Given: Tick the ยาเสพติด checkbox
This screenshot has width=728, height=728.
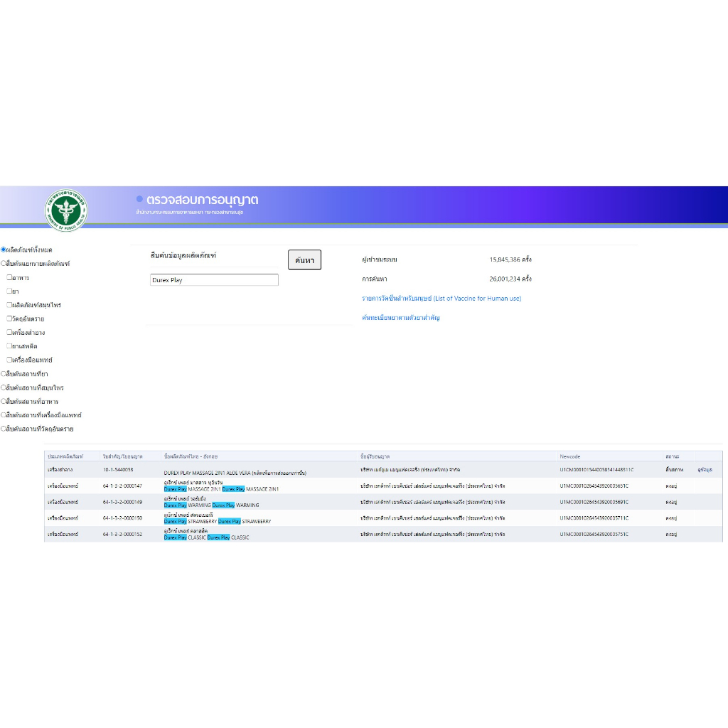Looking at the screenshot, I should (9, 346).
